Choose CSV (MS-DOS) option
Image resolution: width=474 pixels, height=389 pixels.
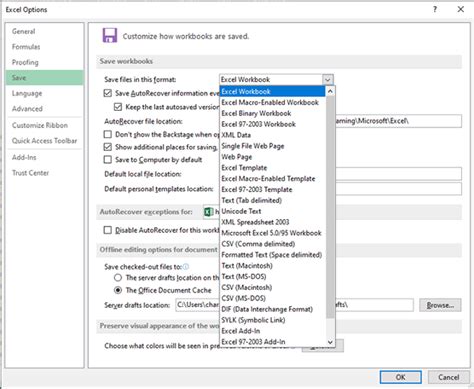(272, 298)
